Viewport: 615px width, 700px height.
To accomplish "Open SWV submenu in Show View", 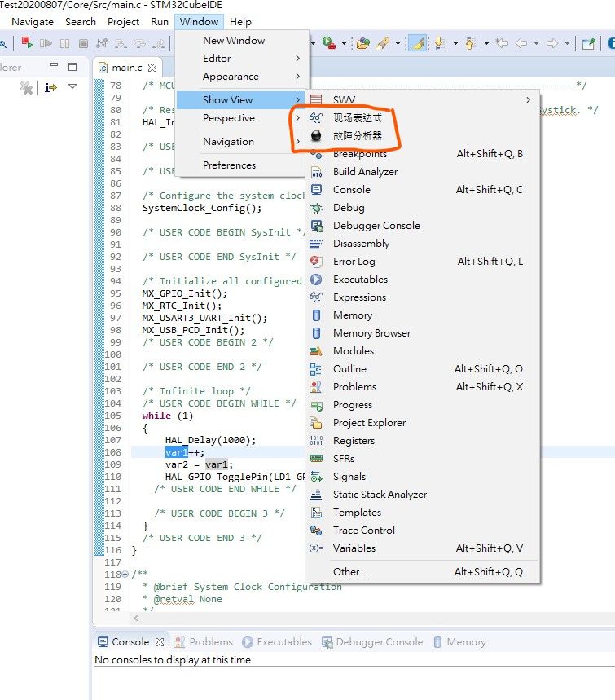I will [422, 99].
